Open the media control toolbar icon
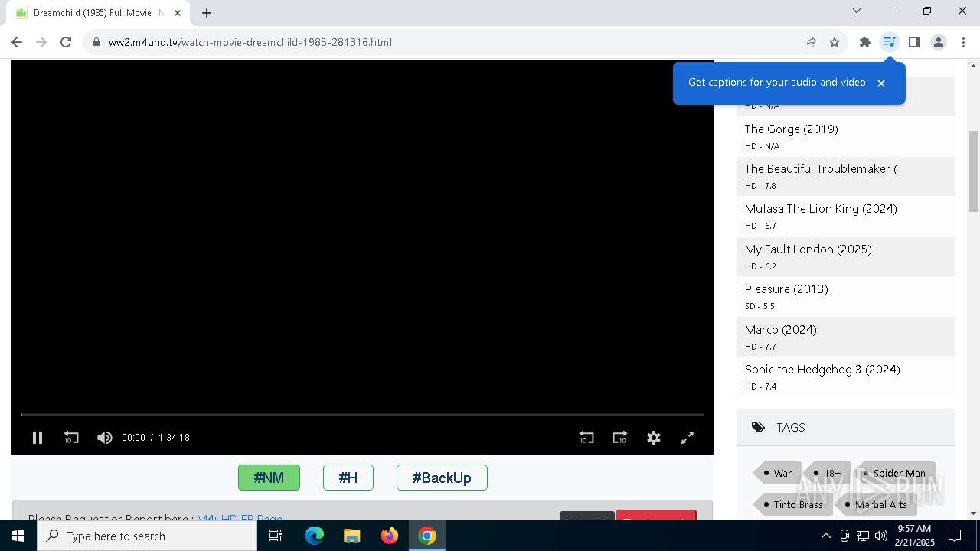Viewport: 980px width, 551px height. pos(890,42)
